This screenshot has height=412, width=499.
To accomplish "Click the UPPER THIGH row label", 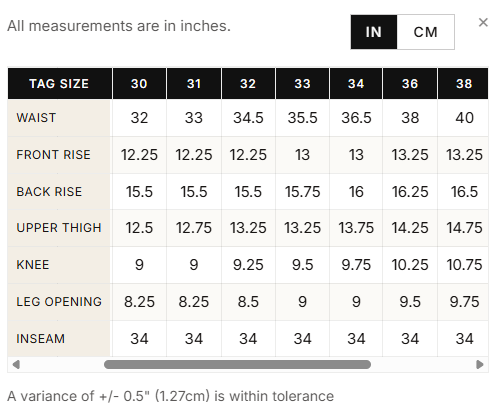I will (59, 228).
